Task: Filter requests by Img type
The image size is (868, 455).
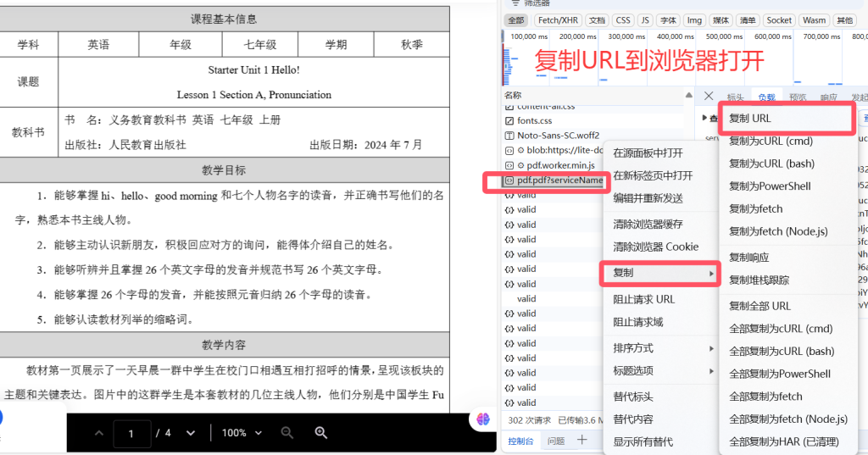Action: pyautogui.click(x=694, y=20)
